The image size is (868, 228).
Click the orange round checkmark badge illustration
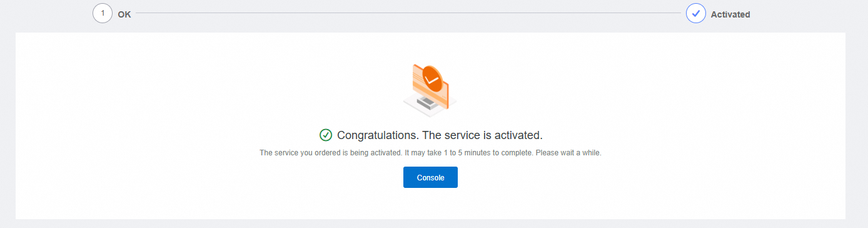point(432,78)
